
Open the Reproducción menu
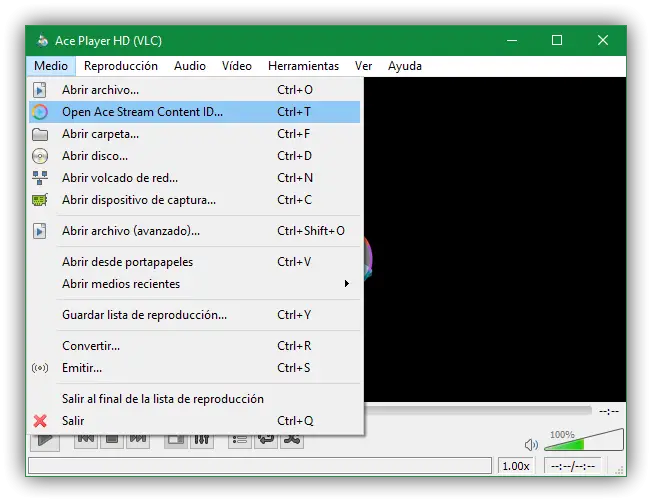tap(121, 66)
